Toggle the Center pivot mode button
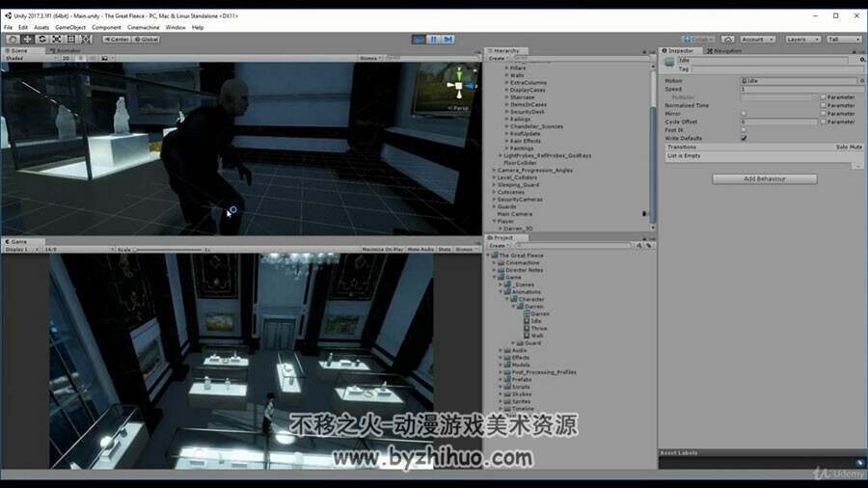The height and width of the screenshot is (488, 868). coord(117,40)
